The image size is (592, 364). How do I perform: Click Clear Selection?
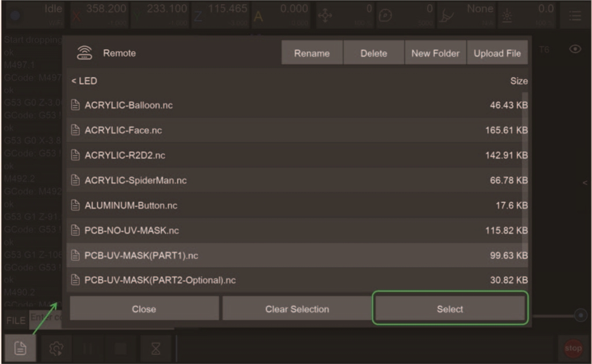(x=297, y=309)
